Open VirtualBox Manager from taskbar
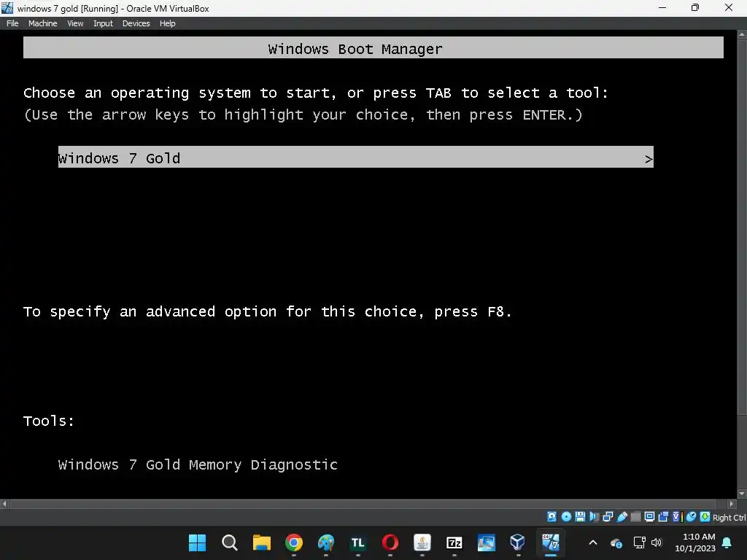Image resolution: width=747 pixels, height=560 pixels. (518, 542)
